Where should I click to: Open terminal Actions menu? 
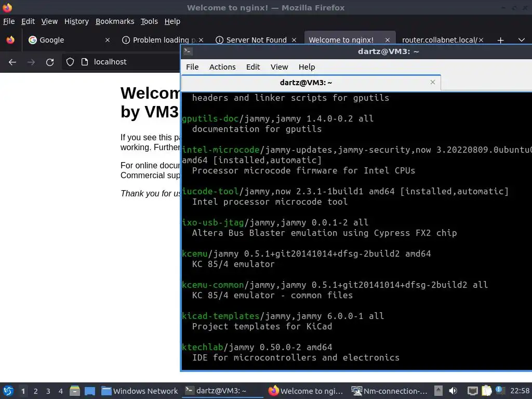point(222,67)
